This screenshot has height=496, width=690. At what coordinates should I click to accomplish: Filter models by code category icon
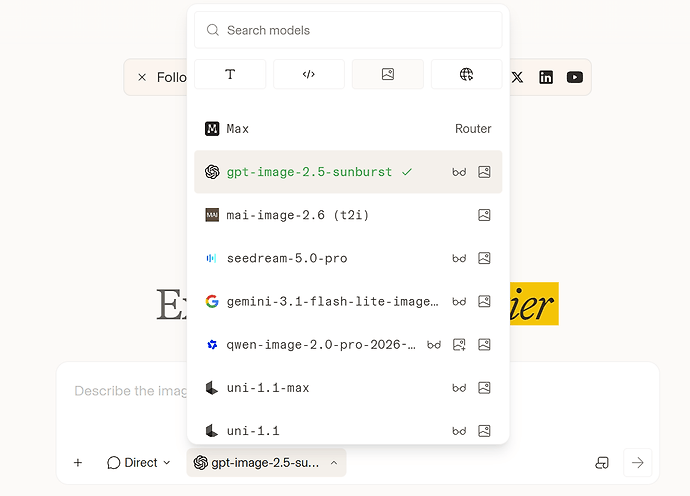(x=308, y=74)
